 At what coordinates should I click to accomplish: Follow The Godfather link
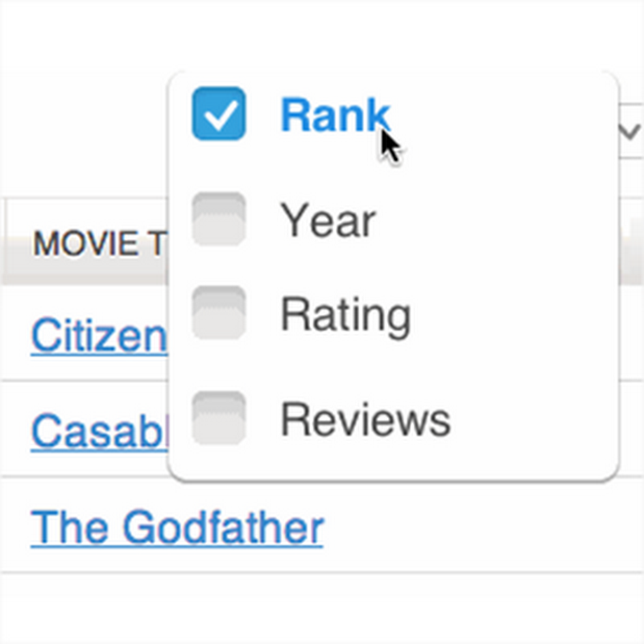(x=177, y=528)
